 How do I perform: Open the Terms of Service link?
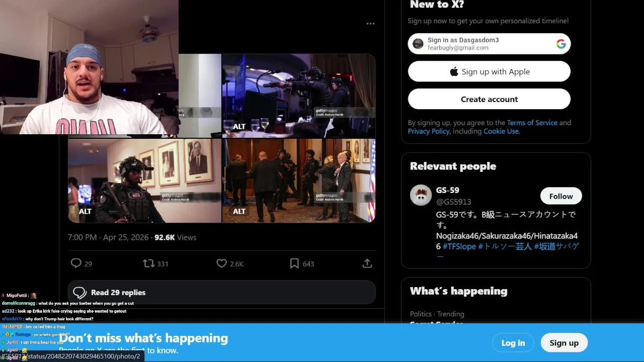pyautogui.click(x=532, y=123)
